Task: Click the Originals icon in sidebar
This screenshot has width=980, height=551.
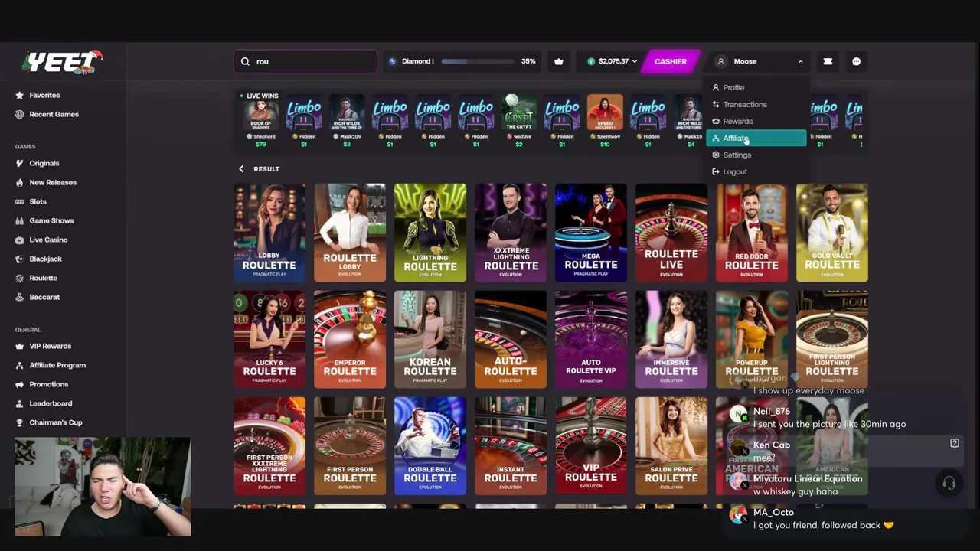Action: click(x=20, y=163)
